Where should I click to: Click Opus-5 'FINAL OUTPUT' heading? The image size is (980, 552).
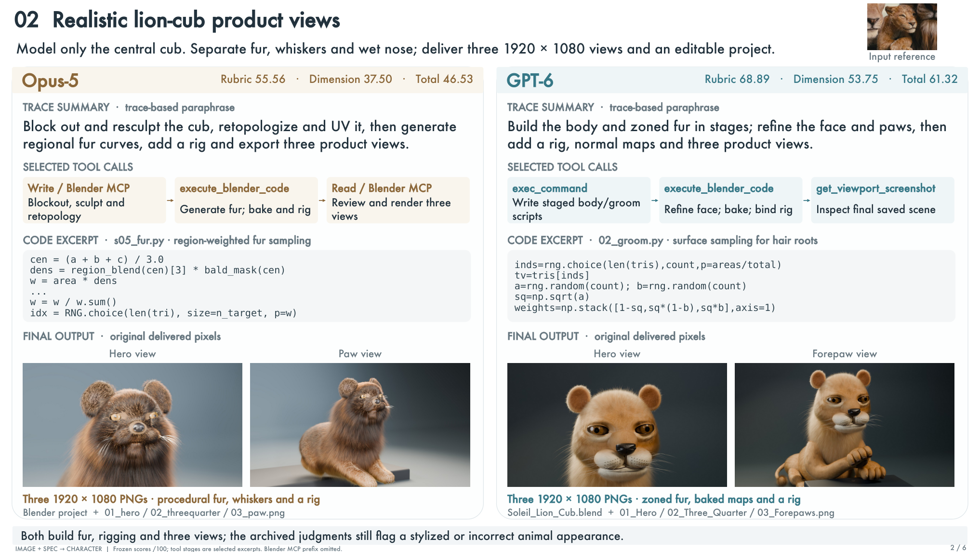(59, 336)
